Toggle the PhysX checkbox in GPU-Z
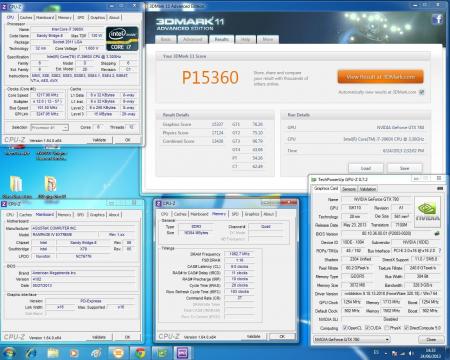This screenshot has height=360, width=450. [x=387, y=328]
